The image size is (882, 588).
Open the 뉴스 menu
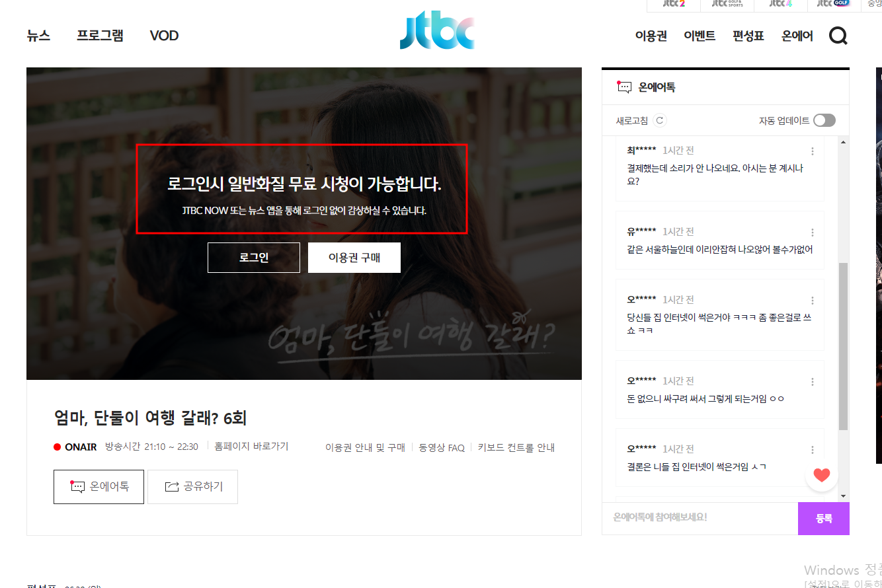tap(38, 36)
